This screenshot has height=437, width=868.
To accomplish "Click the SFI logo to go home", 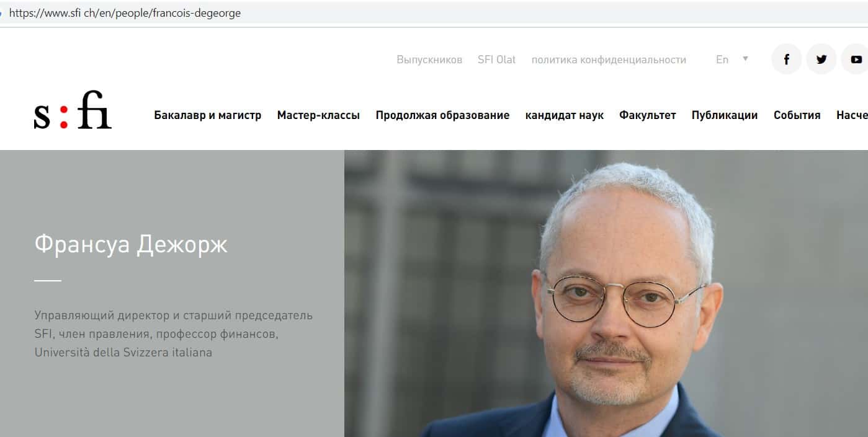I will (x=73, y=110).
